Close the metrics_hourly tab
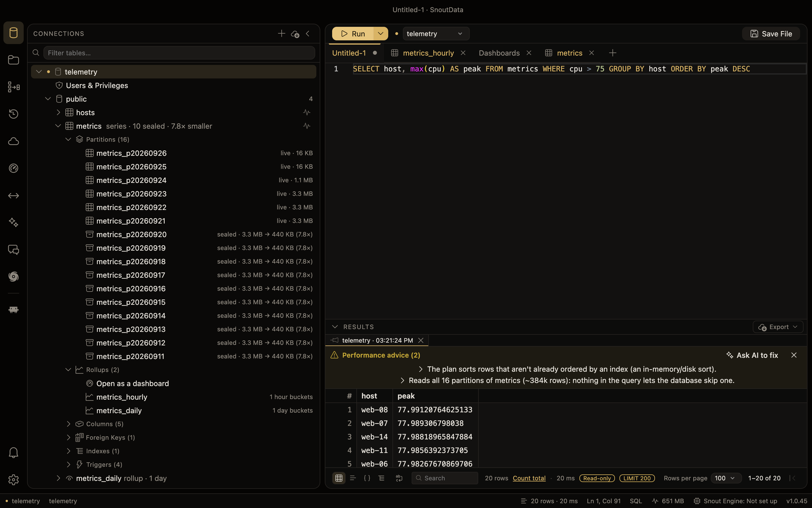Viewport: 812px width, 508px height. (463, 53)
